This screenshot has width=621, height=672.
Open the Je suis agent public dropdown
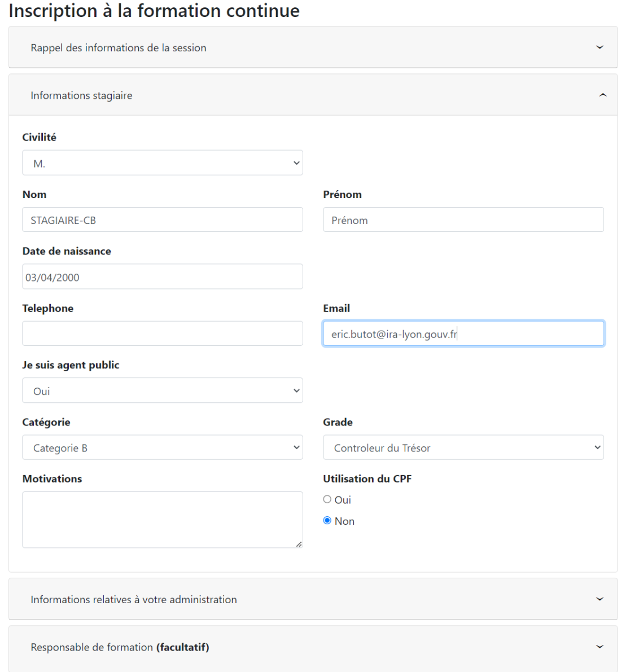pyautogui.click(x=163, y=390)
